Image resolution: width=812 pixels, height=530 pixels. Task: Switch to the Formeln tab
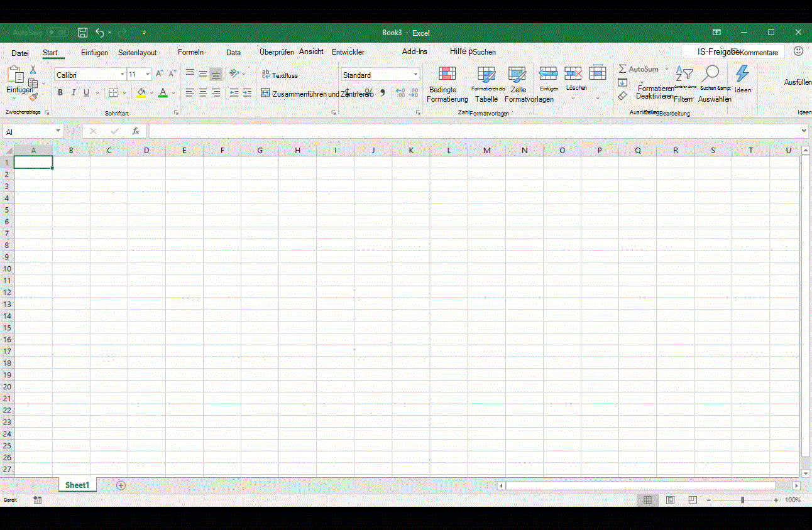190,52
